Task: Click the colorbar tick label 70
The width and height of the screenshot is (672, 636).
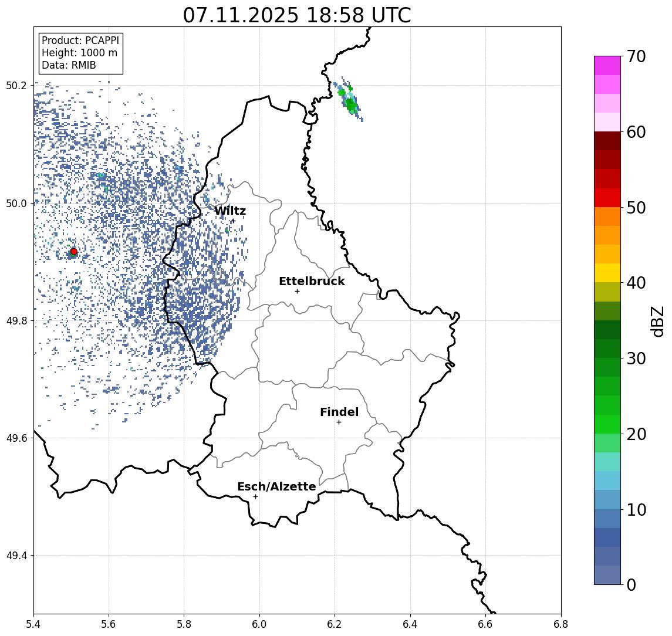Action: (x=636, y=56)
